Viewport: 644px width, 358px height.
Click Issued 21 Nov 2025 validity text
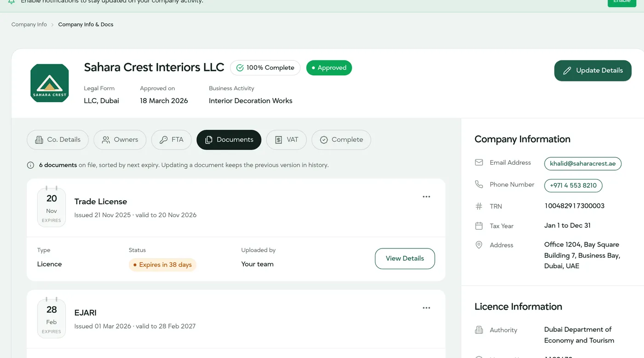coord(135,215)
